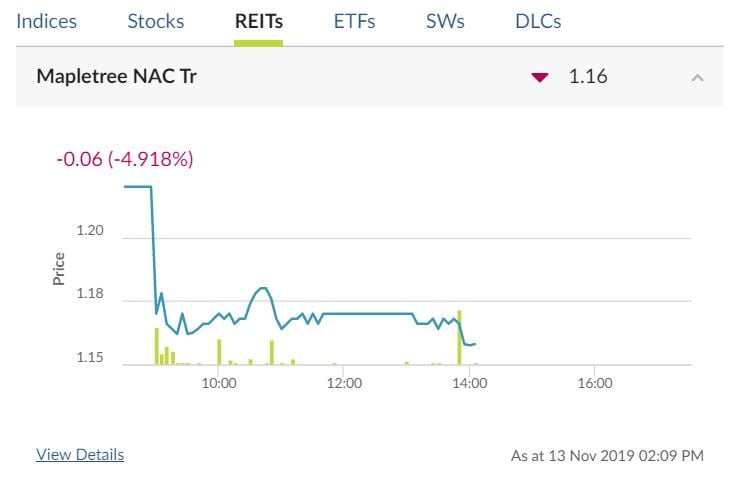Select the DLCs tab
The width and height of the screenshot is (742, 478).
(538, 21)
